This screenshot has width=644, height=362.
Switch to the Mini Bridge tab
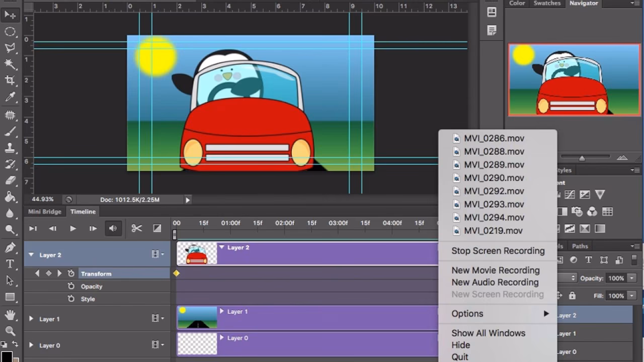pyautogui.click(x=44, y=211)
